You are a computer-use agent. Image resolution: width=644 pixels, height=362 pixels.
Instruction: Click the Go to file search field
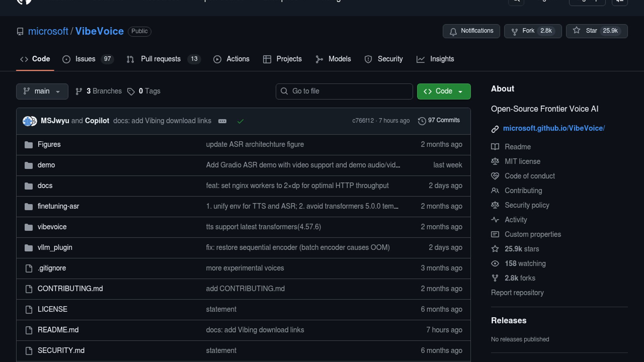(x=344, y=91)
